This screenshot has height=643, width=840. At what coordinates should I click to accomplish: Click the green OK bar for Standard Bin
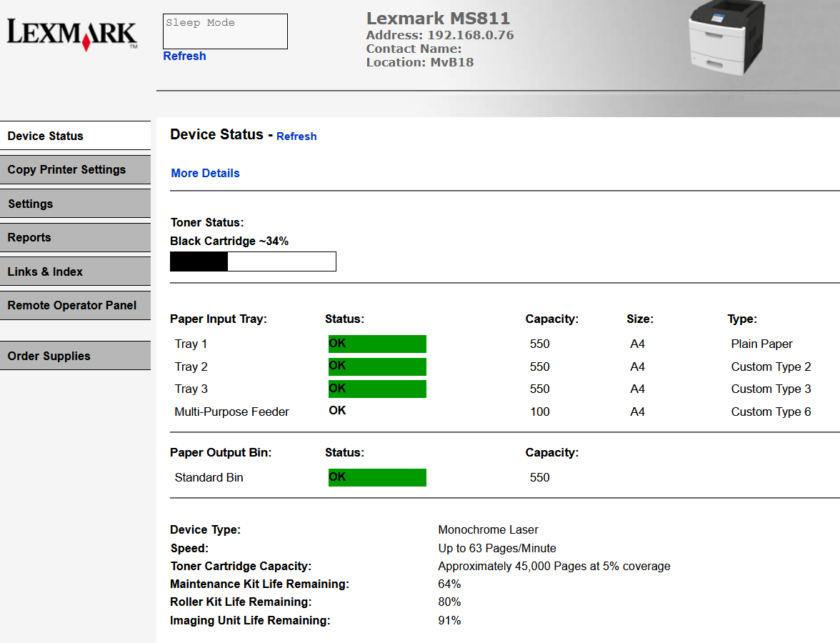377,477
